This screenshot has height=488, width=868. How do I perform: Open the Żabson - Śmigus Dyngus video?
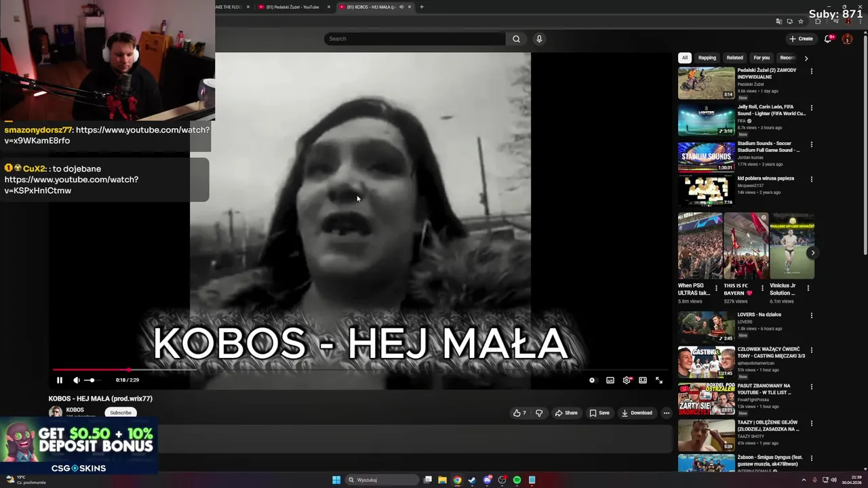706,463
